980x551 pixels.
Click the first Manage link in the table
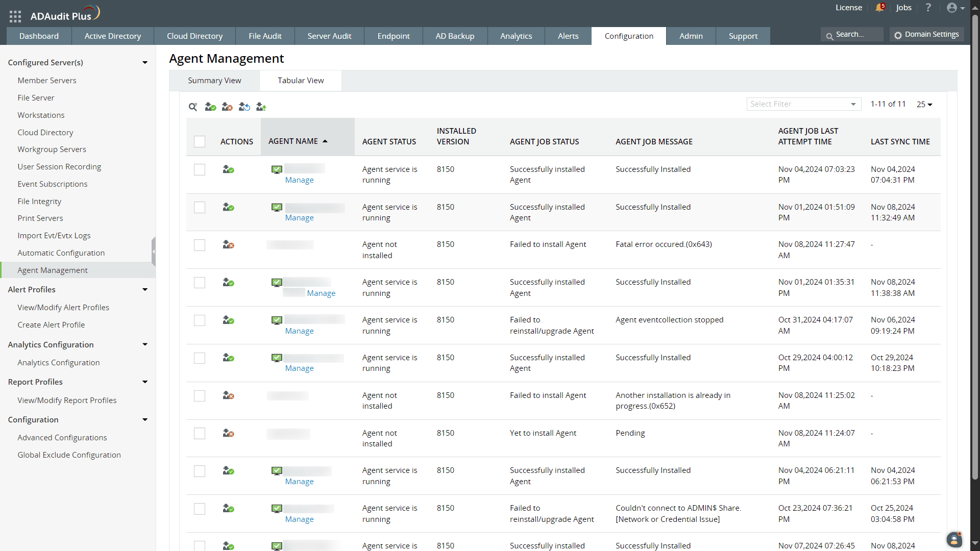299,180
